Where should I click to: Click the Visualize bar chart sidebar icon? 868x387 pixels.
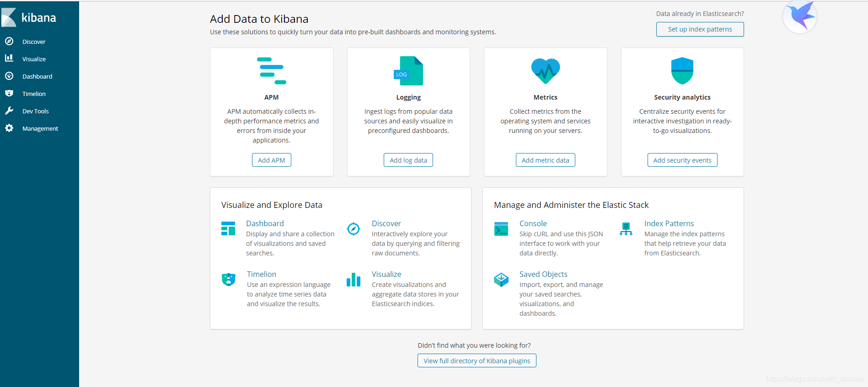coord(9,58)
